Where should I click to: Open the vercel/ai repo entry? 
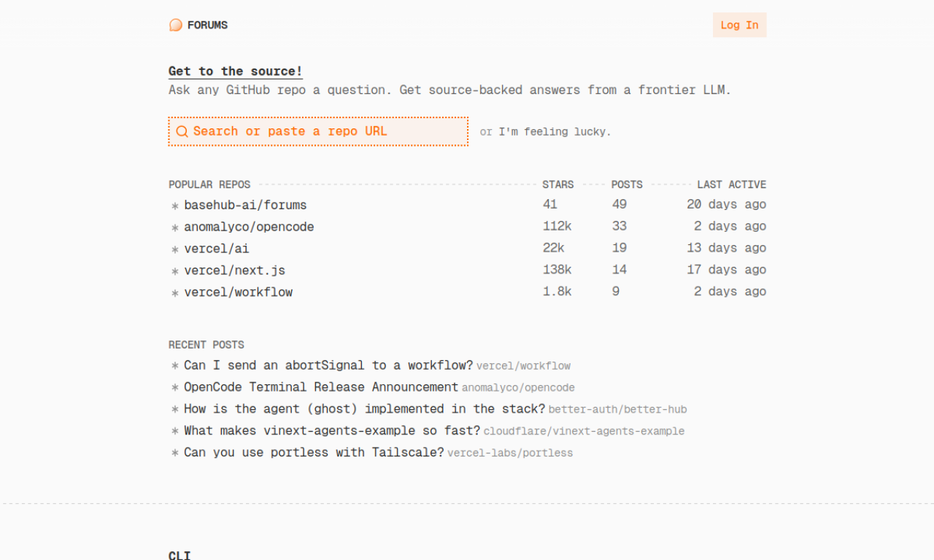217,248
